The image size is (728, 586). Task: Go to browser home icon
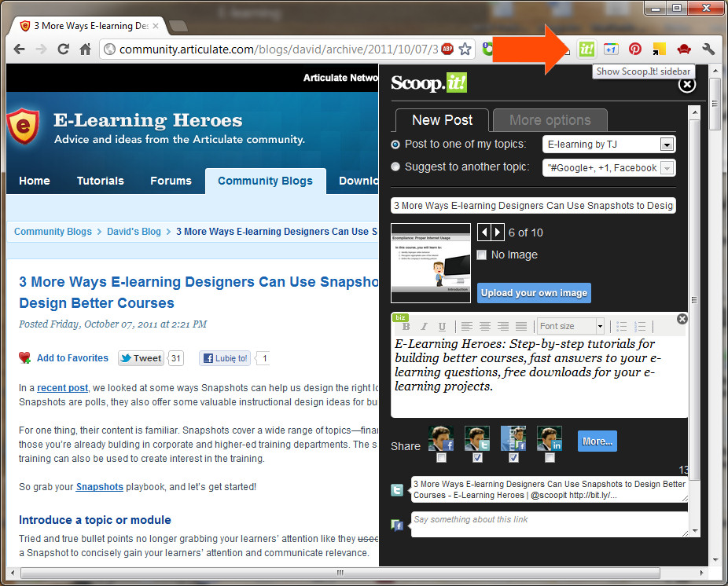tap(85, 49)
